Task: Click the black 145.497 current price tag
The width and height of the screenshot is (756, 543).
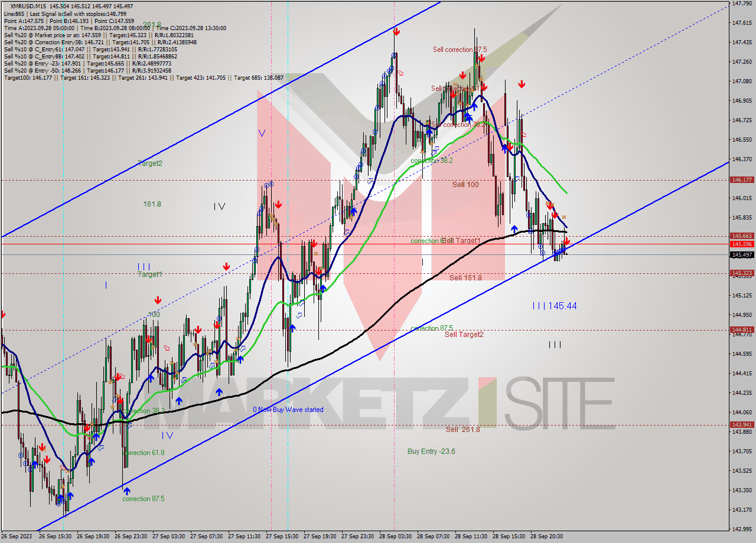Action: click(x=742, y=255)
